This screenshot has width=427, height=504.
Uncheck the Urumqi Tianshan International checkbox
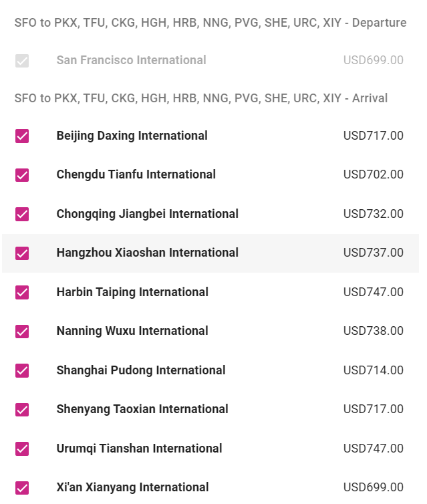[x=22, y=449]
